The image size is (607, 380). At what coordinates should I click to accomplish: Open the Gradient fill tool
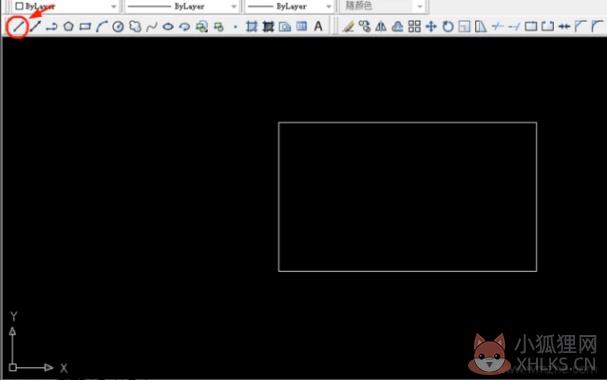(268, 27)
